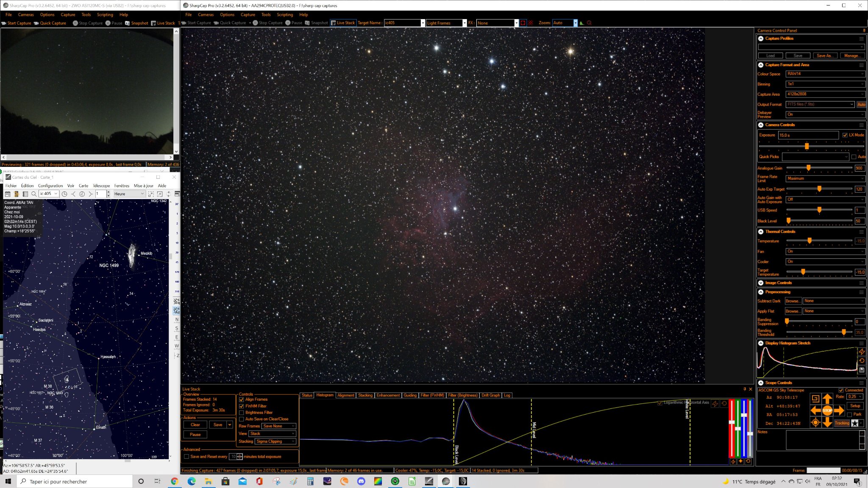Viewport: 868px width, 488px height.
Task: Adjust the Analogue Gain slider
Action: [x=809, y=168]
